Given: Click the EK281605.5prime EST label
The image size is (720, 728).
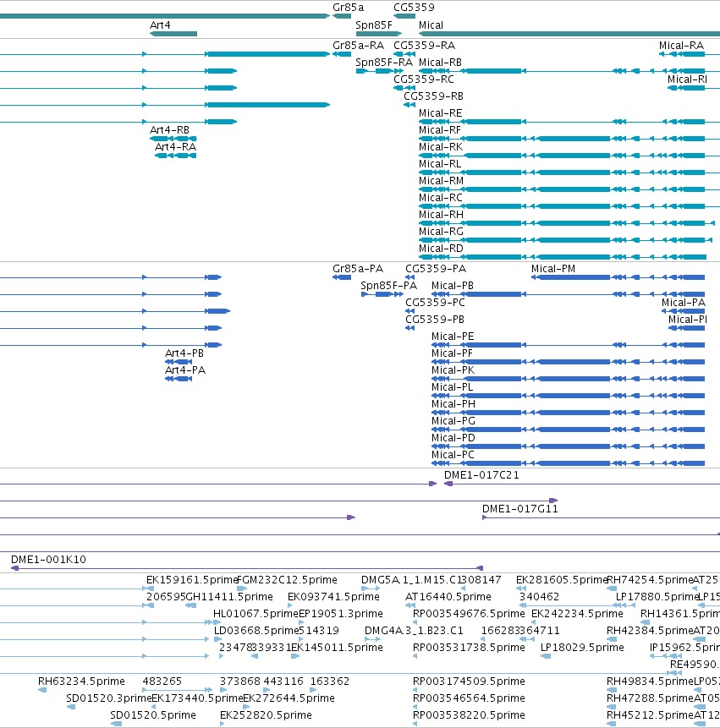Looking at the screenshot, I should (x=562, y=580).
